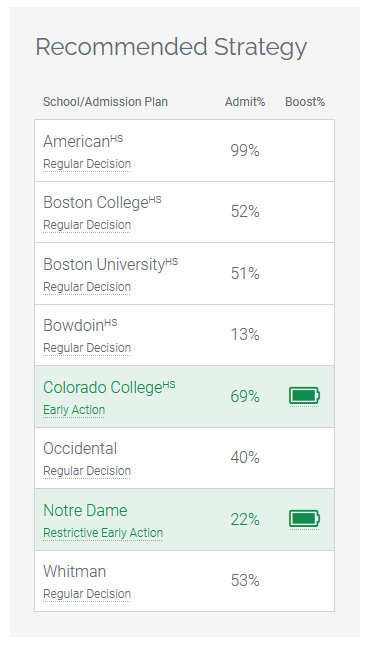This screenshot has height=650, width=372.
Task: Click the Boost% column header
Action: [305, 102]
